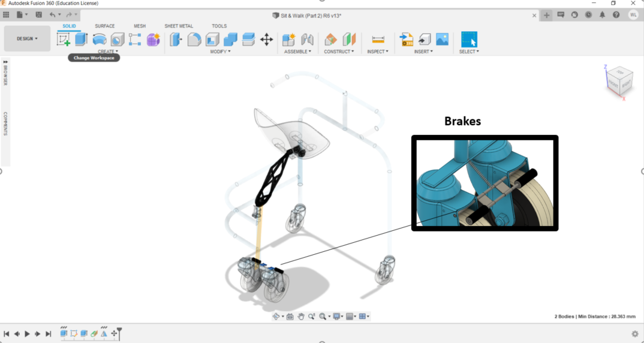Click the RIGHT face of ViewCube
This screenshot has height=343, width=644.
[625, 84]
